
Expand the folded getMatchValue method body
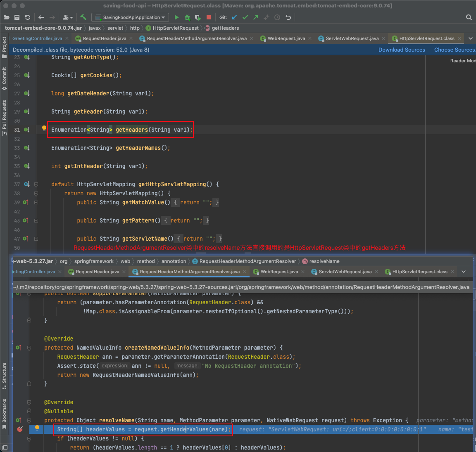36,202
